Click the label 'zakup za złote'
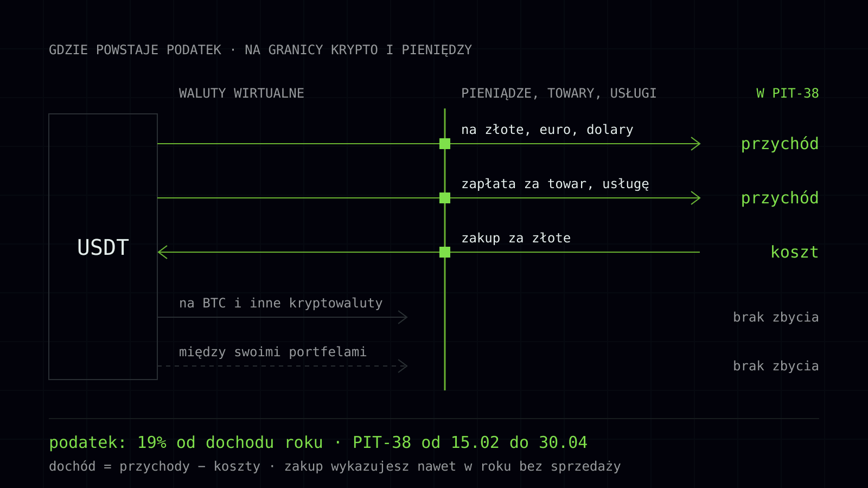The image size is (868, 488). (516, 238)
